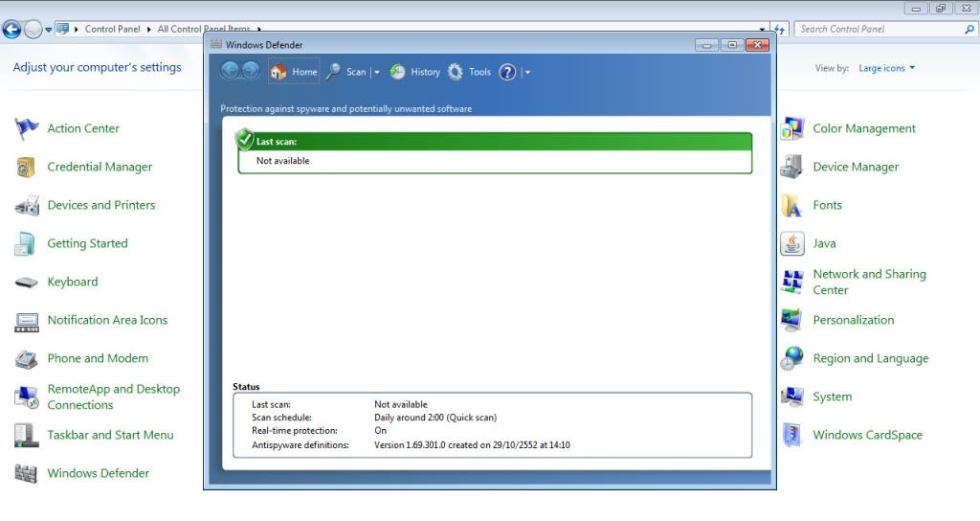Viewport: 980px width, 521px height.
Task: Click the Scan magnifier icon in Defender toolbar
Action: tap(334, 71)
